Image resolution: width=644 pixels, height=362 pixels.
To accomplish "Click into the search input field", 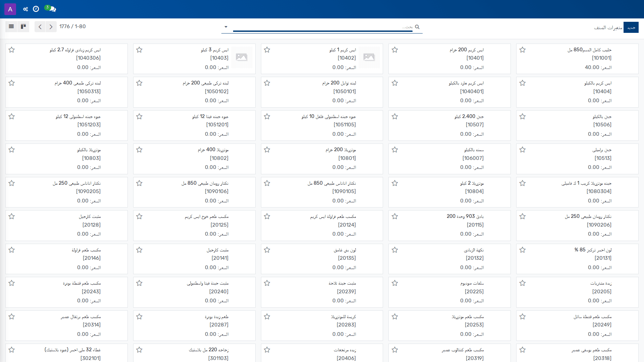I will tap(323, 27).
